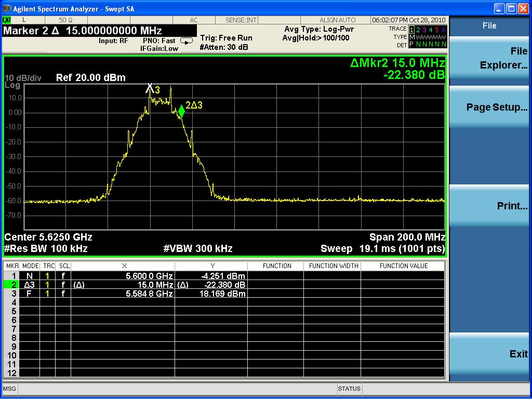Select trace 6 indicator in trace panel
The height and width of the screenshot is (399, 532).
[x=443, y=29]
